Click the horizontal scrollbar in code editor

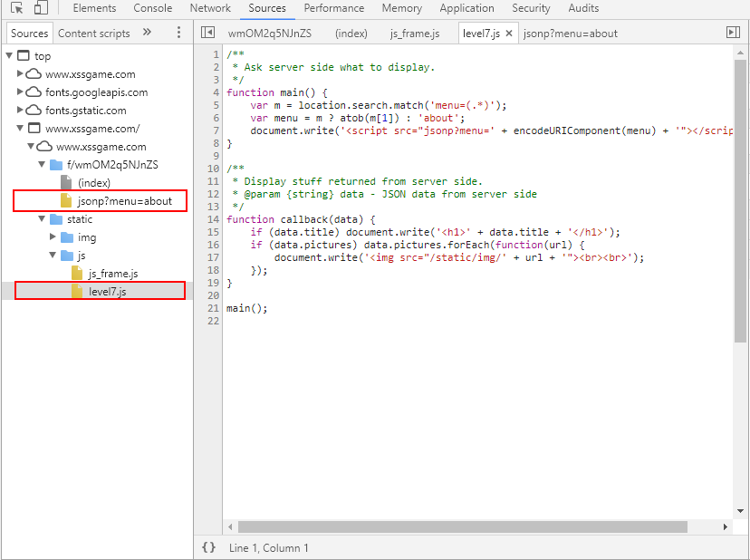[x=462, y=526]
